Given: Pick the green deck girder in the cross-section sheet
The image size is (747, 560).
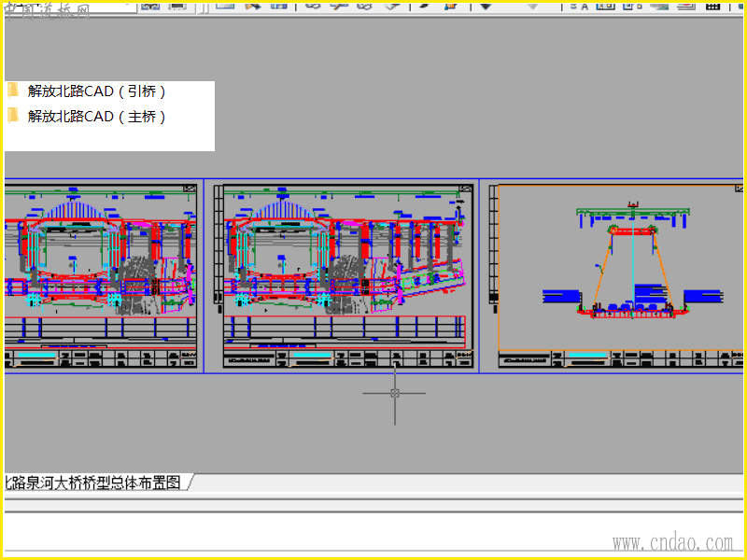Looking at the screenshot, I should [x=633, y=212].
